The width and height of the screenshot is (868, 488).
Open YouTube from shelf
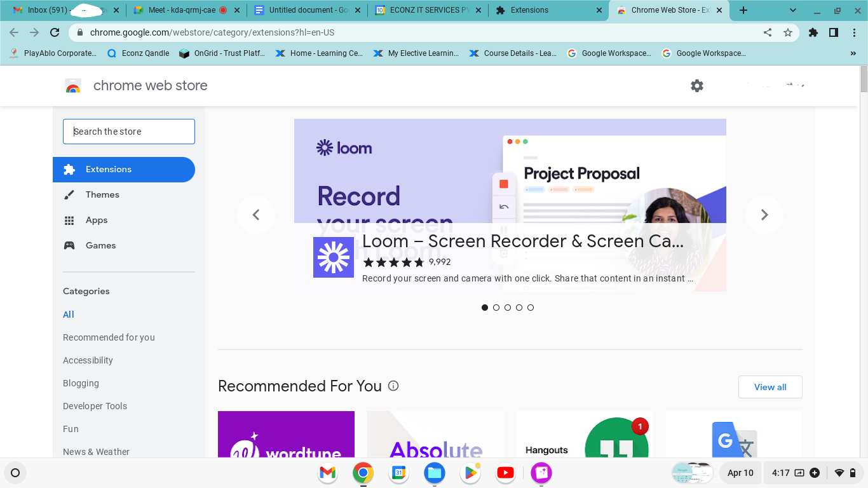click(505, 473)
